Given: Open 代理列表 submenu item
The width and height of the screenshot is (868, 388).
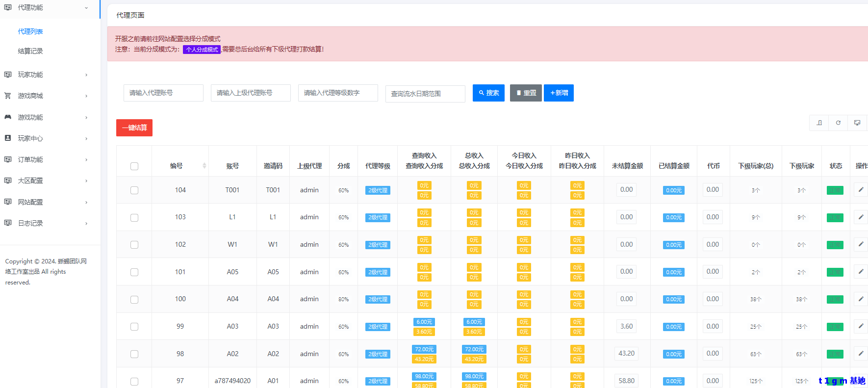Looking at the screenshot, I should [30, 31].
